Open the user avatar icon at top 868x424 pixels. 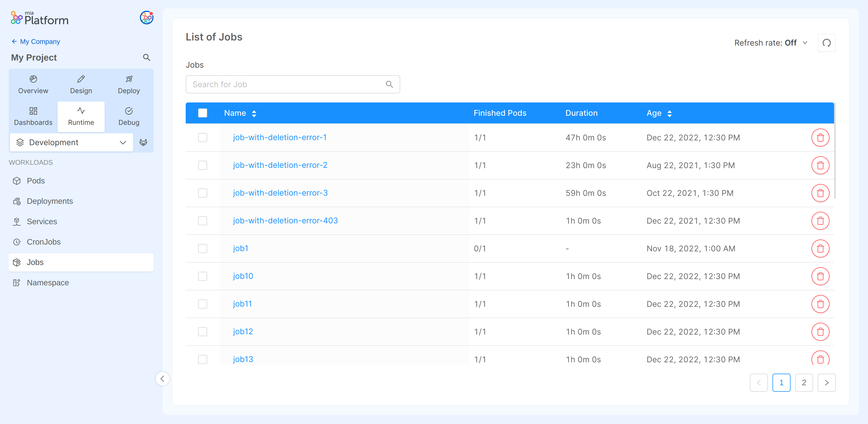point(146,18)
